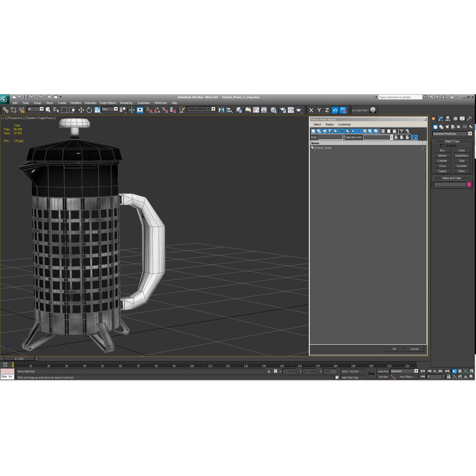Viewport: 476px width, 476px height.
Task: Click the Align tool icon
Action: 230,110
